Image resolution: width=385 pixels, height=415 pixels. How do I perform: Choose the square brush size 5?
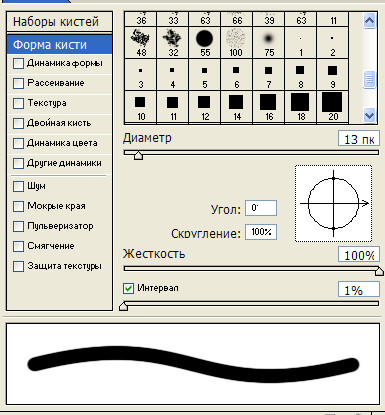click(x=205, y=75)
